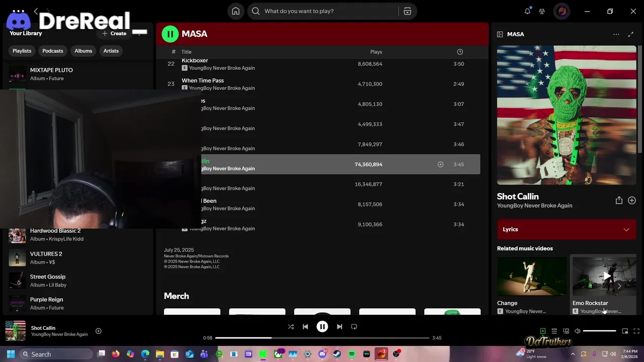Expand the Now Playing view
The image size is (644, 362).
[631, 34]
